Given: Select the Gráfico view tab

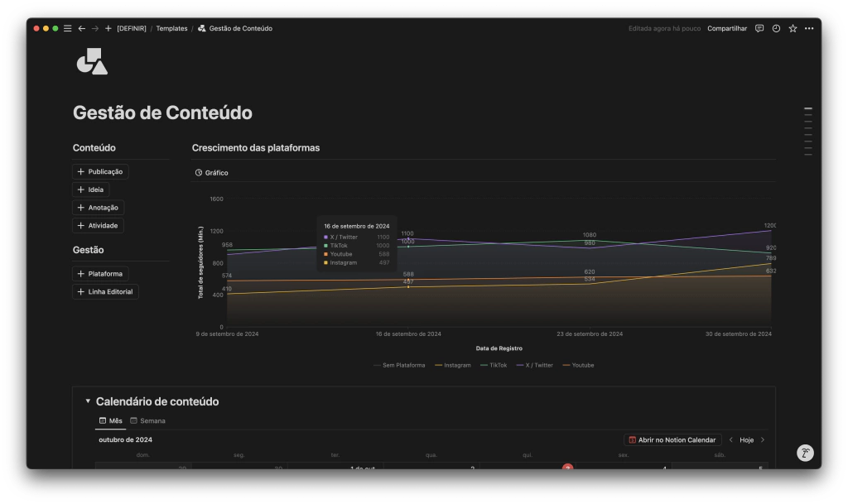Looking at the screenshot, I should (x=211, y=173).
